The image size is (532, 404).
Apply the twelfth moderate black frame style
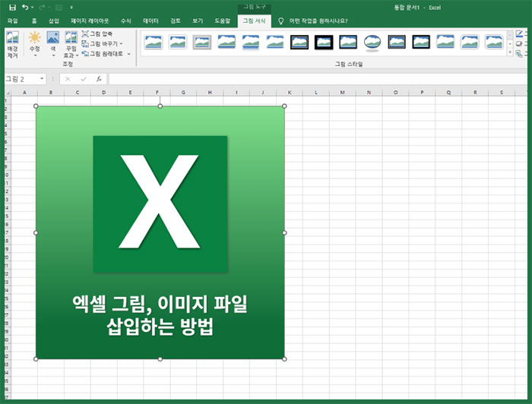point(421,43)
